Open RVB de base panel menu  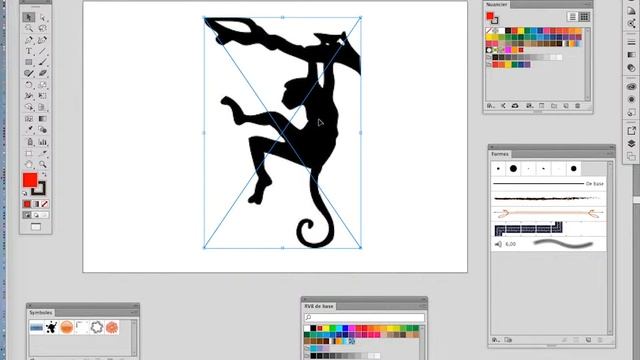point(422,306)
